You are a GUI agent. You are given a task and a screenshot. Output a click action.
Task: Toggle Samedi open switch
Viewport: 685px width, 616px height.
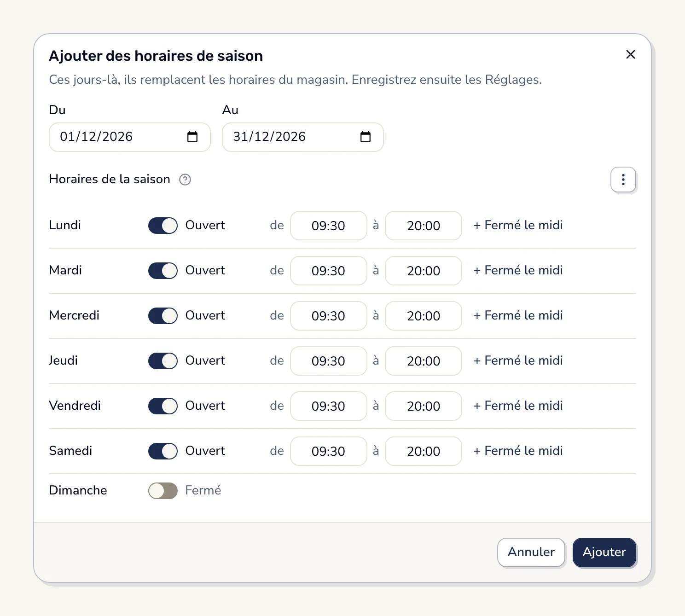pyautogui.click(x=163, y=451)
